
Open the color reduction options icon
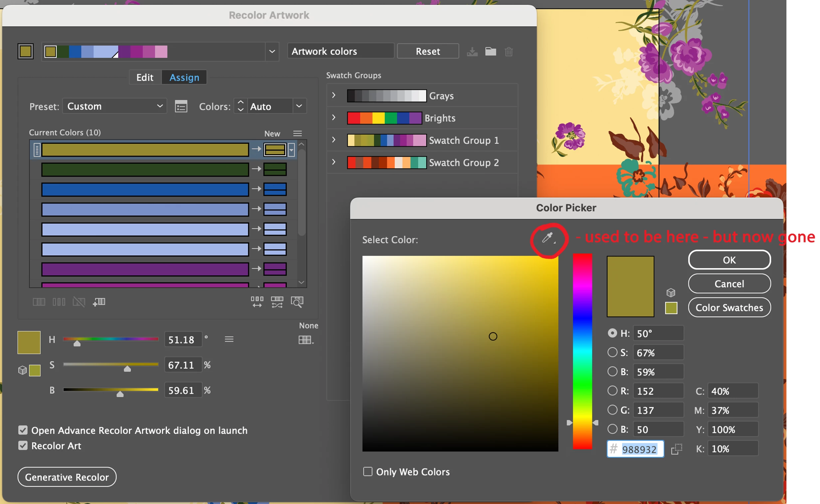coord(181,107)
